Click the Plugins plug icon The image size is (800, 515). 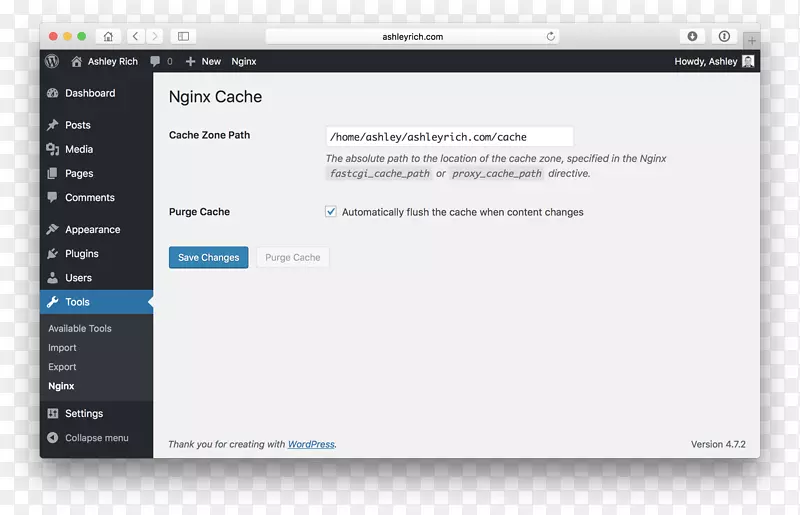[53, 254]
